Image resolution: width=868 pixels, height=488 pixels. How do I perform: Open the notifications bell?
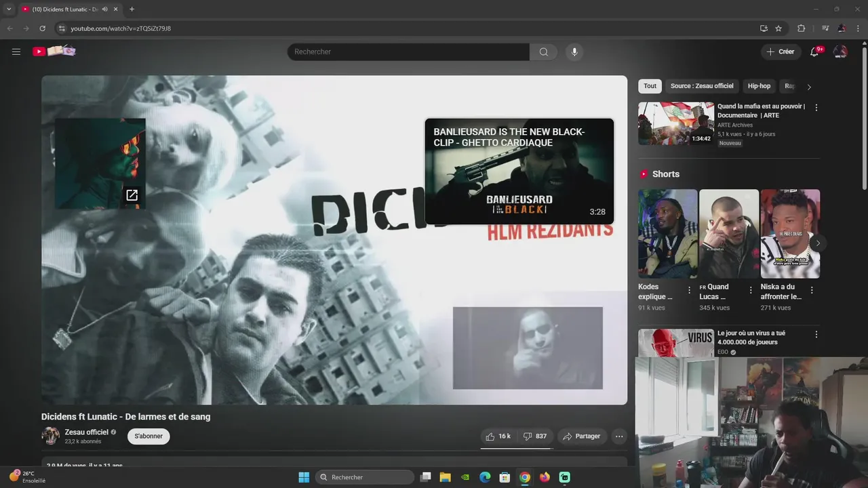(815, 52)
